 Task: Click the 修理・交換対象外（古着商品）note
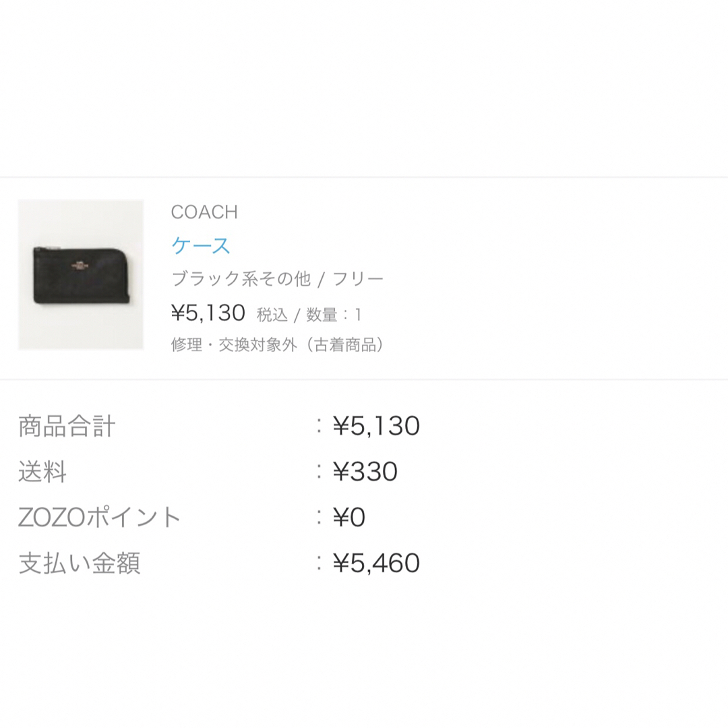(277, 344)
